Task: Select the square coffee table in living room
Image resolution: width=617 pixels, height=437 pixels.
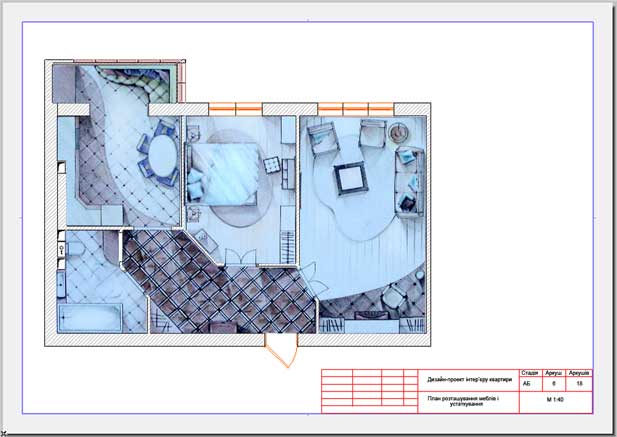Action: pos(351,178)
